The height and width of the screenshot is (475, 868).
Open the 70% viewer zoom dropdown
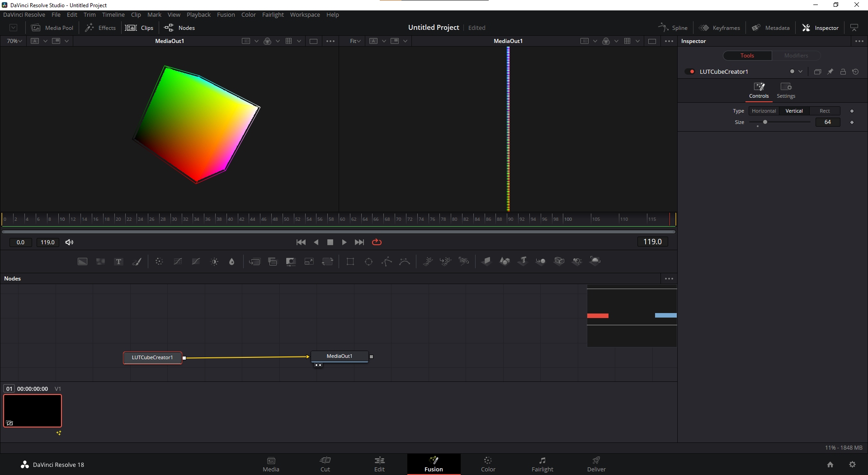coord(14,41)
